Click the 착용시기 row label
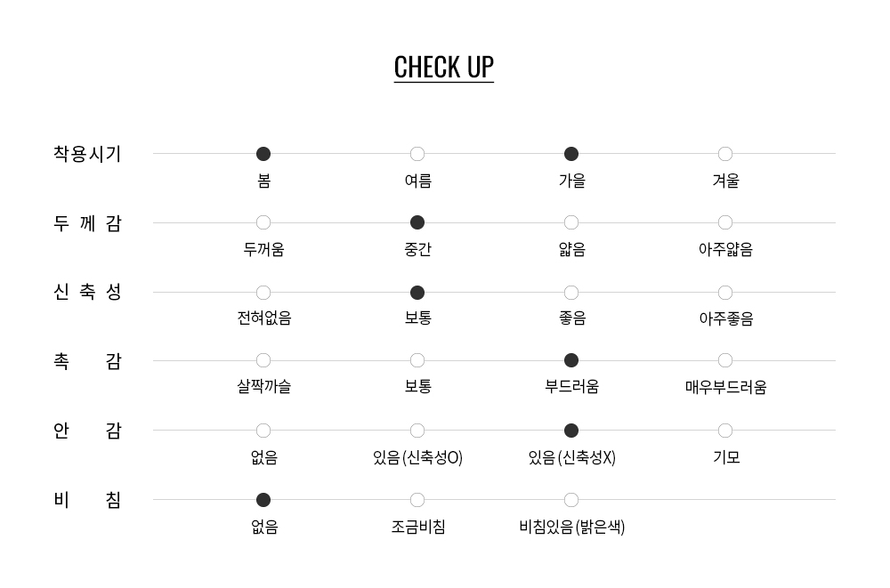The image size is (890, 588). pyautogui.click(x=87, y=154)
